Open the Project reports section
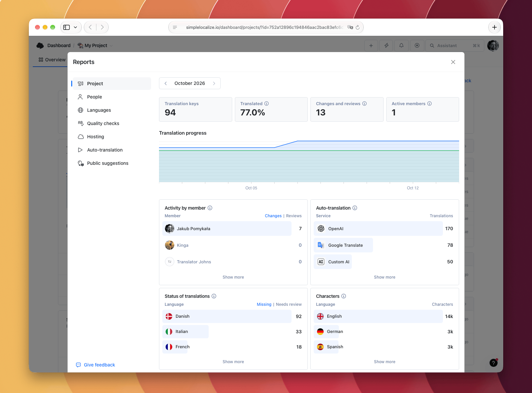The height and width of the screenshot is (393, 532). (112, 84)
